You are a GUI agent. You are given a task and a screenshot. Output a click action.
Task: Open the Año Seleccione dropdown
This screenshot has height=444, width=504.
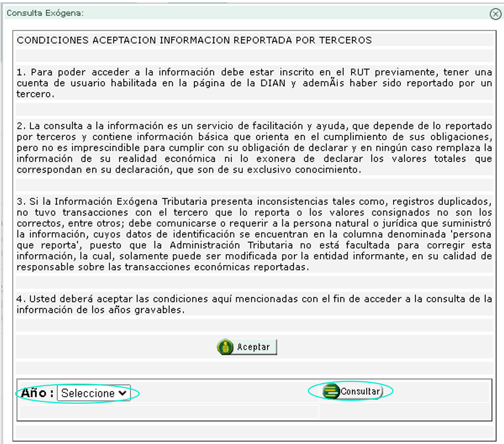pos(94,393)
